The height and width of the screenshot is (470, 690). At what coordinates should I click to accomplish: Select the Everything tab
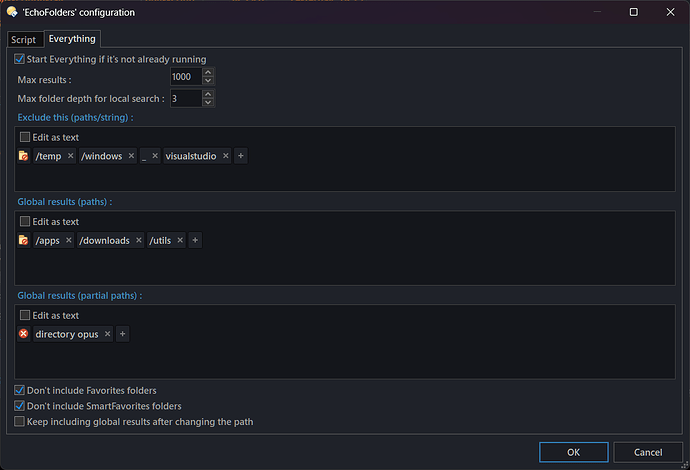(72, 39)
